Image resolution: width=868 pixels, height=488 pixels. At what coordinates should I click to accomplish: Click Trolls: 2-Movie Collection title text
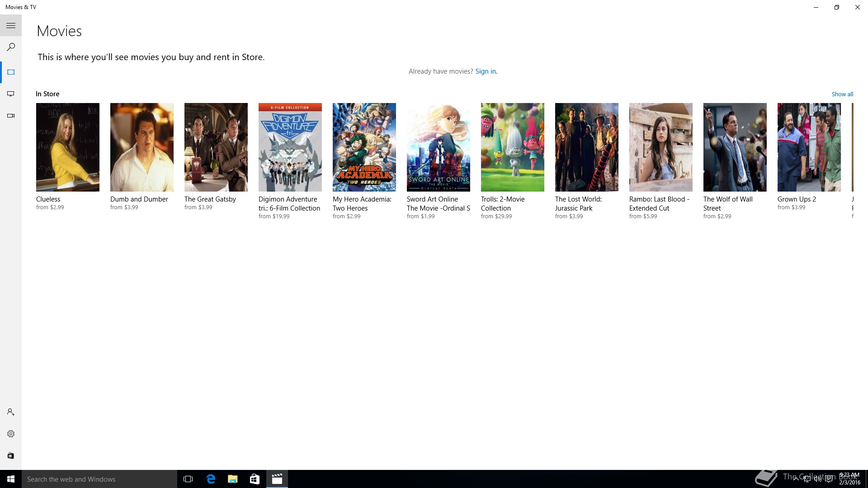[503, 204]
